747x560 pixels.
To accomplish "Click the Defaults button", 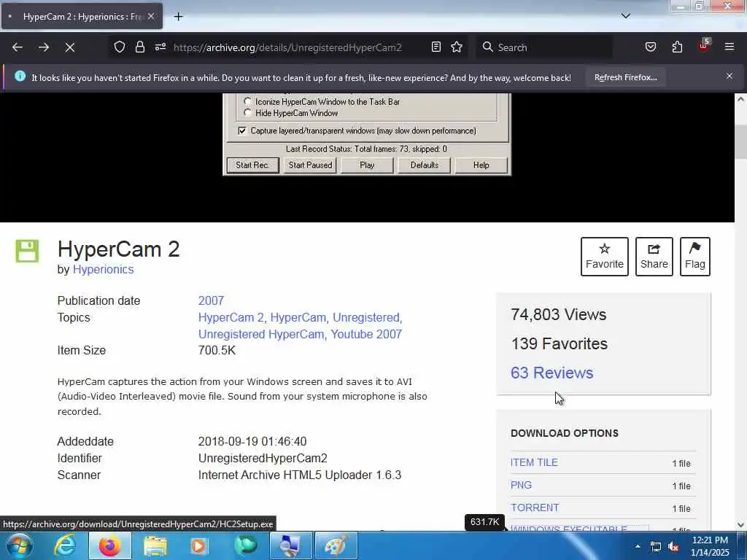I will click(x=424, y=166).
